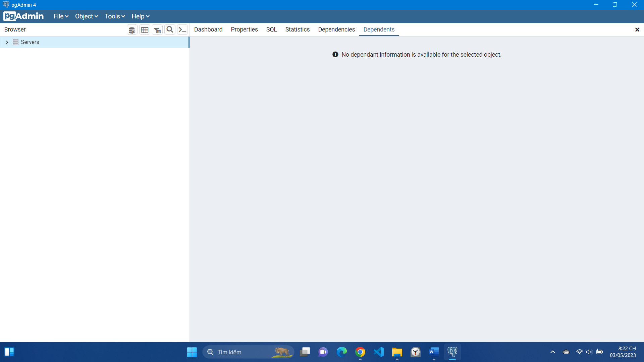Click the Query Tool database icon
This screenshot has height=362, width=644.
point(132,30)
